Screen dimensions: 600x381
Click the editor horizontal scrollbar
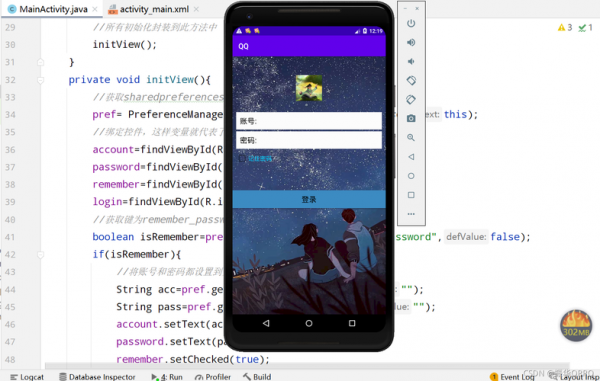[x=307, y=366]
